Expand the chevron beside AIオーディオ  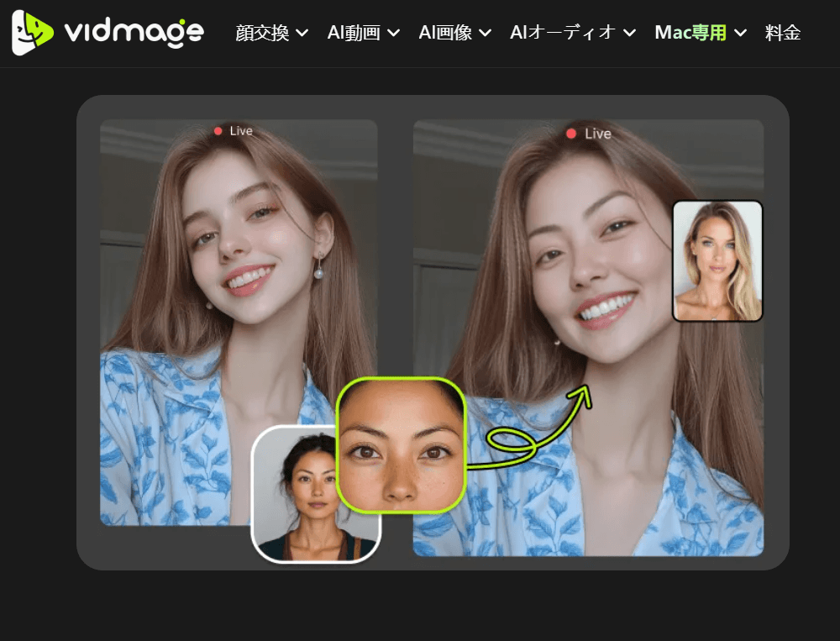pos(630,34)
